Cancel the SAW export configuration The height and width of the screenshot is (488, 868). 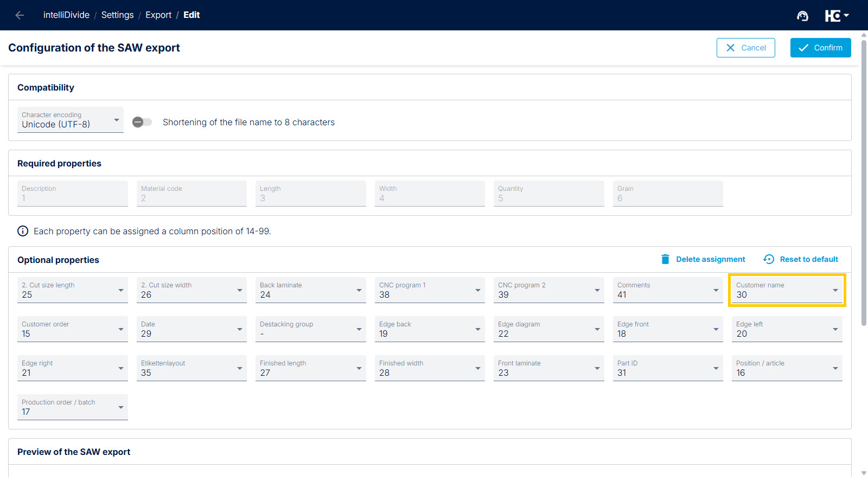coord(745,48)
